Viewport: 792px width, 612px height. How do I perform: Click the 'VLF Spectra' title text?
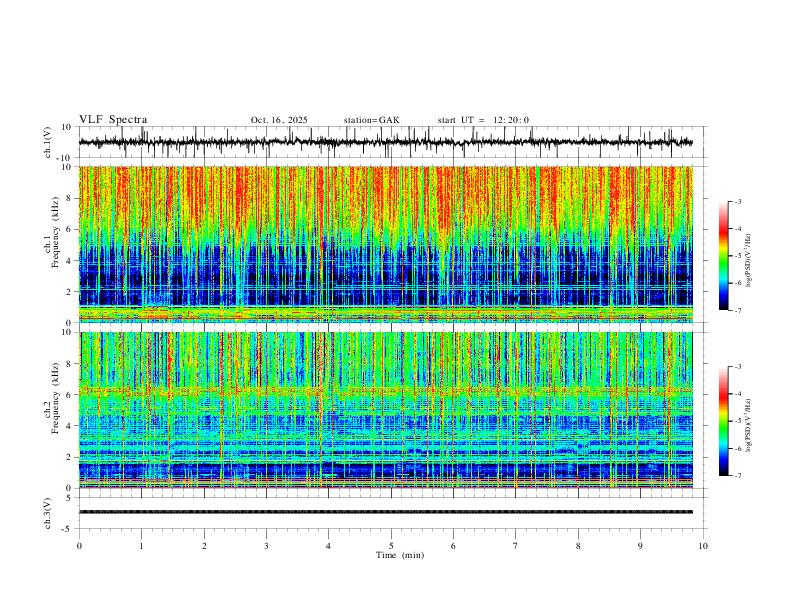coord(113,120)
